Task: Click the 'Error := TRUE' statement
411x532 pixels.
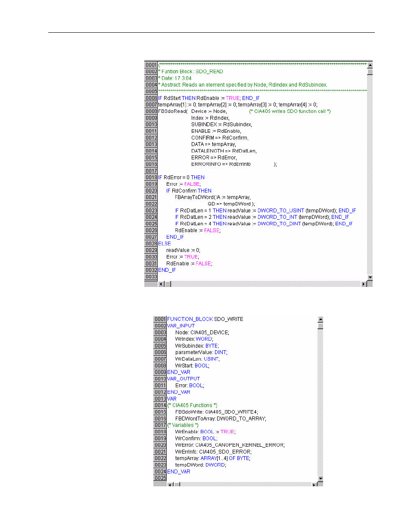Action: [x=183, y=257]
